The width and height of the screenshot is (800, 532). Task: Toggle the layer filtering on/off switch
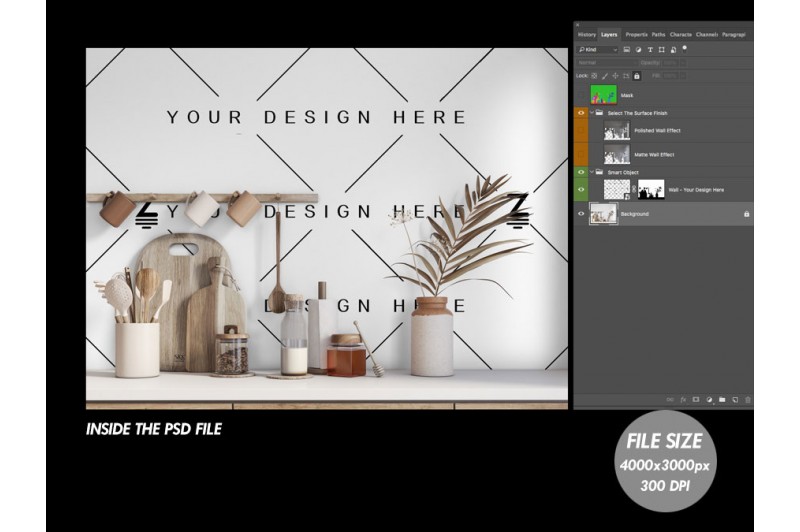point(685,48)
